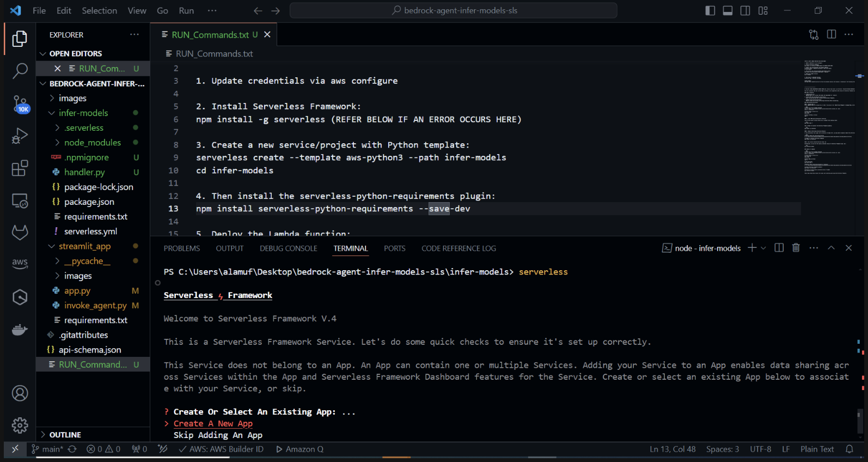Open the Extensions view

20,168
